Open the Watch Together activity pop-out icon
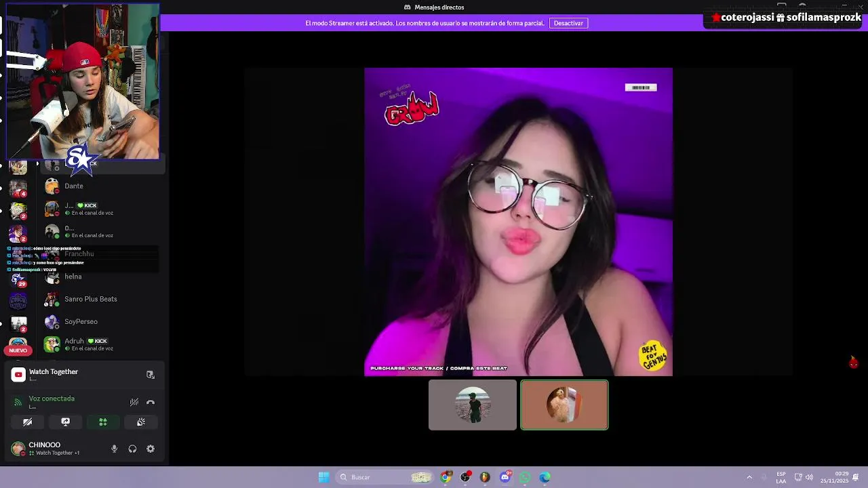 pyautogui.click(x=151, y=375)
